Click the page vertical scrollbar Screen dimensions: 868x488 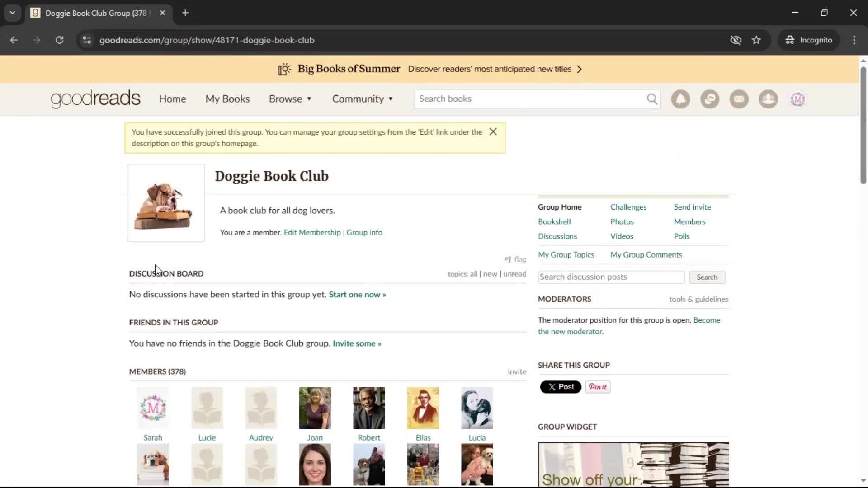pos(863,126)
